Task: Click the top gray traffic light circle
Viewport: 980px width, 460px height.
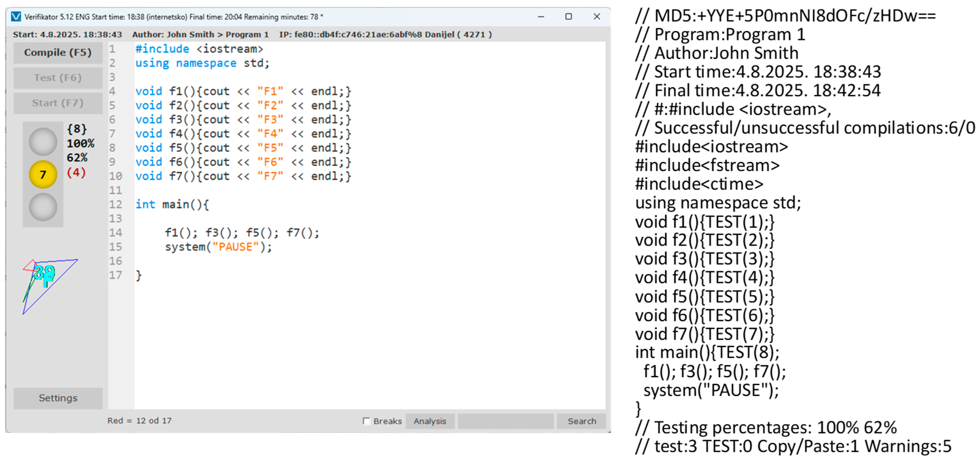Action: click(43, 142)
